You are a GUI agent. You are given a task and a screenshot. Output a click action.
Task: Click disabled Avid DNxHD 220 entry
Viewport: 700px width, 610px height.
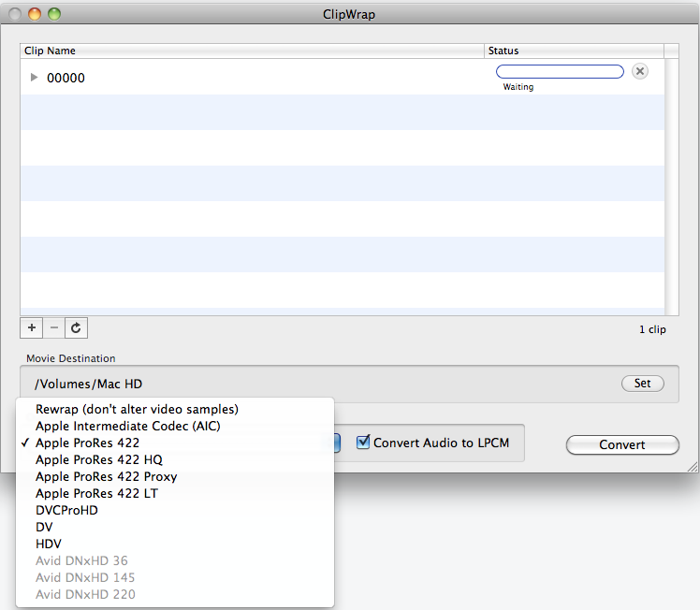click(x=175, y=594)
